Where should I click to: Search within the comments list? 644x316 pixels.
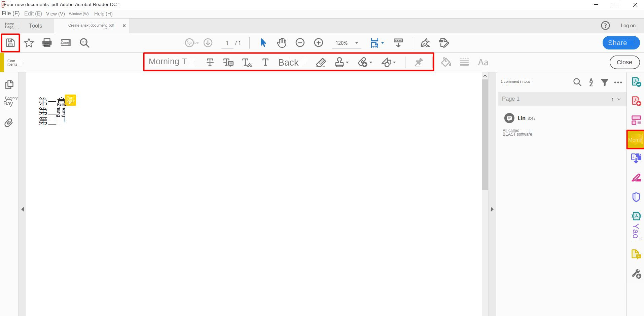[578, 82]
